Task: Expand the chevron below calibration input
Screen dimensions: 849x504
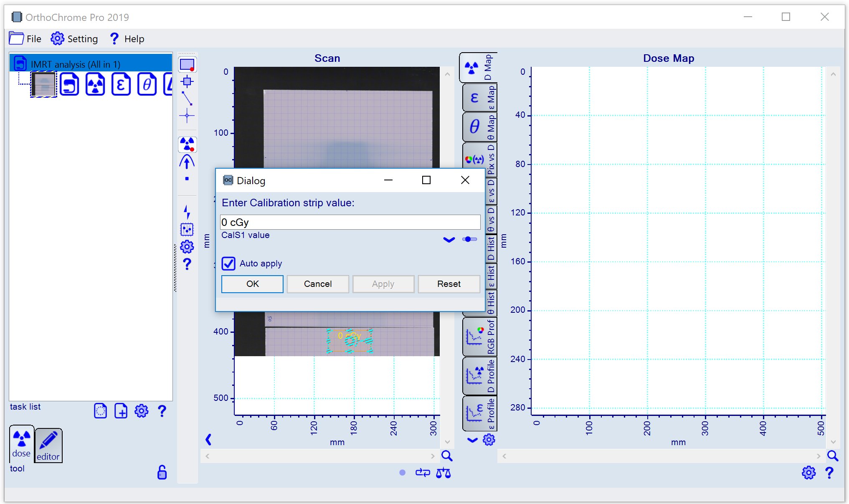Action: [x=449, y=240]
